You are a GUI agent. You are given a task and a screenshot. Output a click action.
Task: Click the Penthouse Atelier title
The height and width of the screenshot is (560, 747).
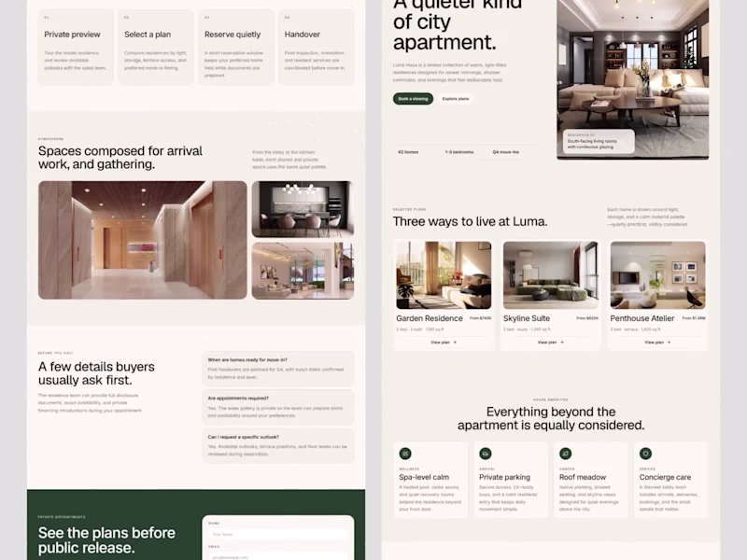click(642, 318)
